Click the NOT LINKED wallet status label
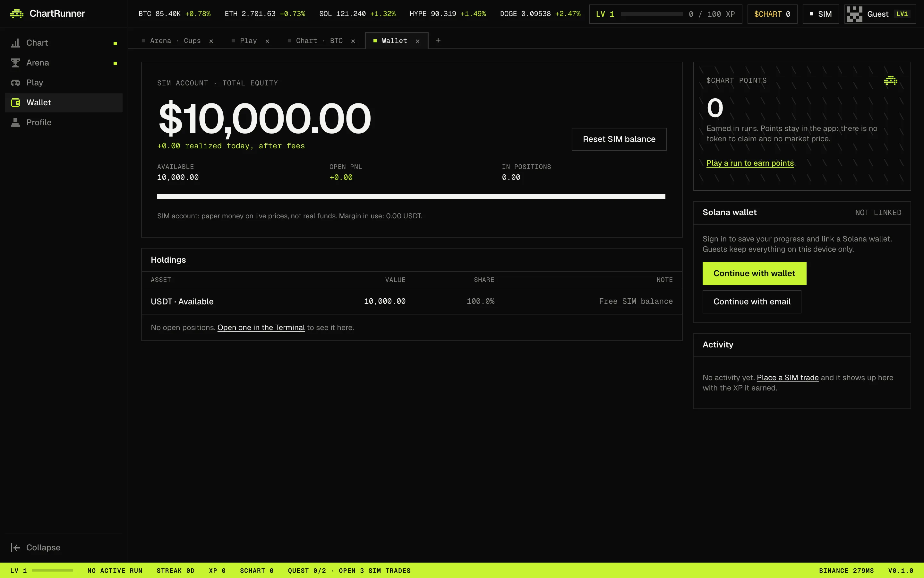This screenshot has height=578, width=924. (878, 213)
